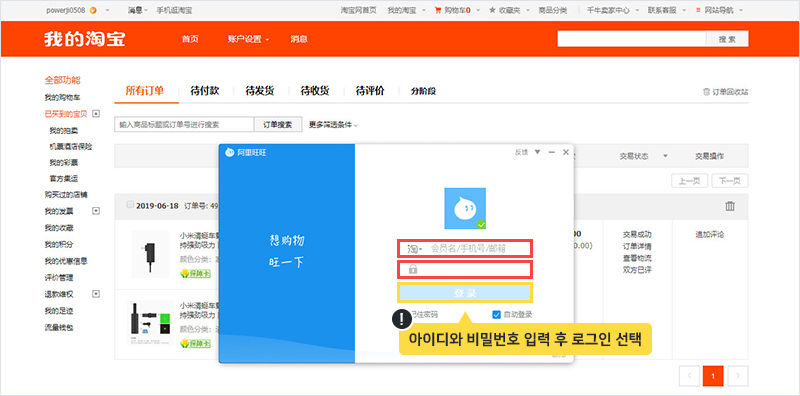
Task: Open 我的购物车 in the sidebar
Action: click(62, 97)
